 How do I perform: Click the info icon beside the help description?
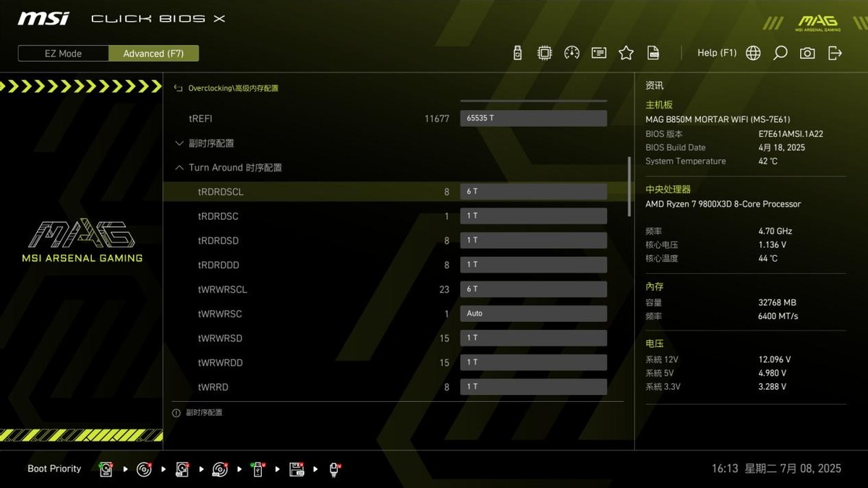click(x=176, y=413)
